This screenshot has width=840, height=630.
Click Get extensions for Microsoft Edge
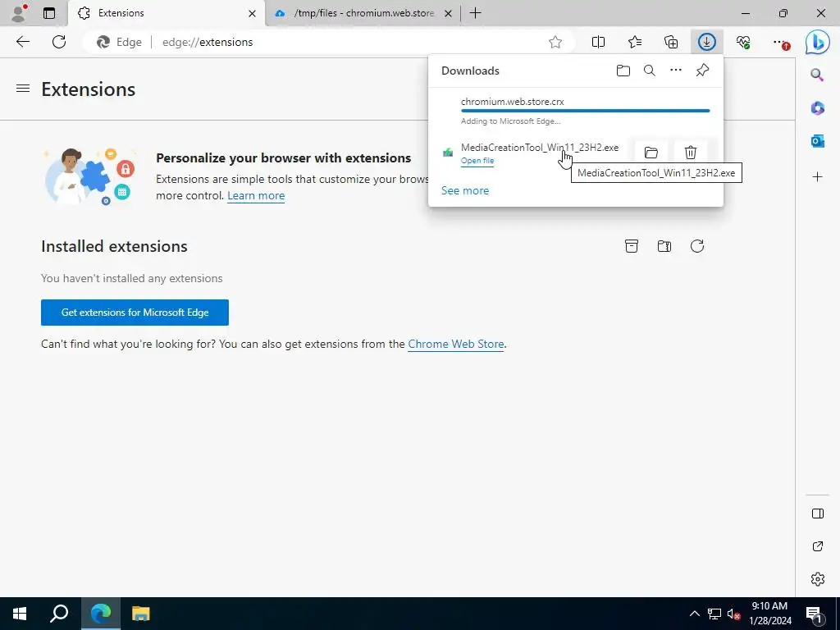[135, 313]
